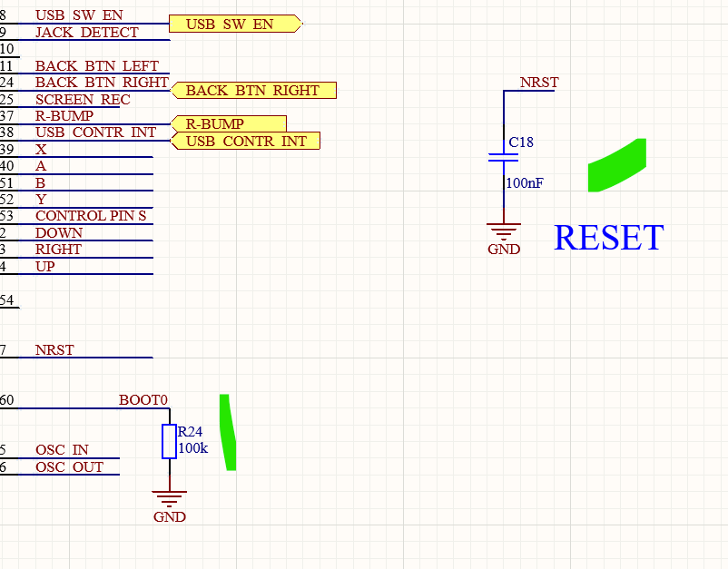Select the BOOT0 net label
The width and height of the screenshot is (728, 569).
[143, 400]
